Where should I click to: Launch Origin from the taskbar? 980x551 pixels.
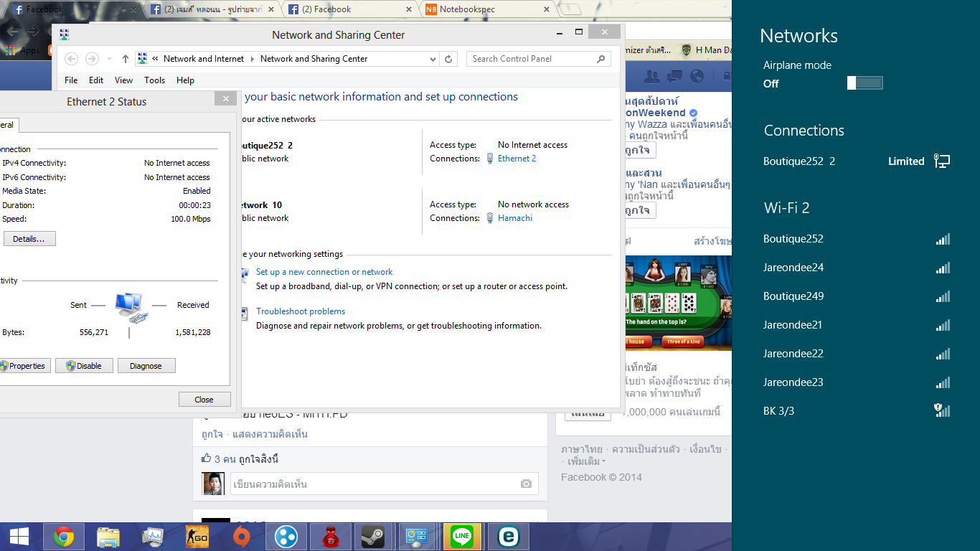click(242, 537)
